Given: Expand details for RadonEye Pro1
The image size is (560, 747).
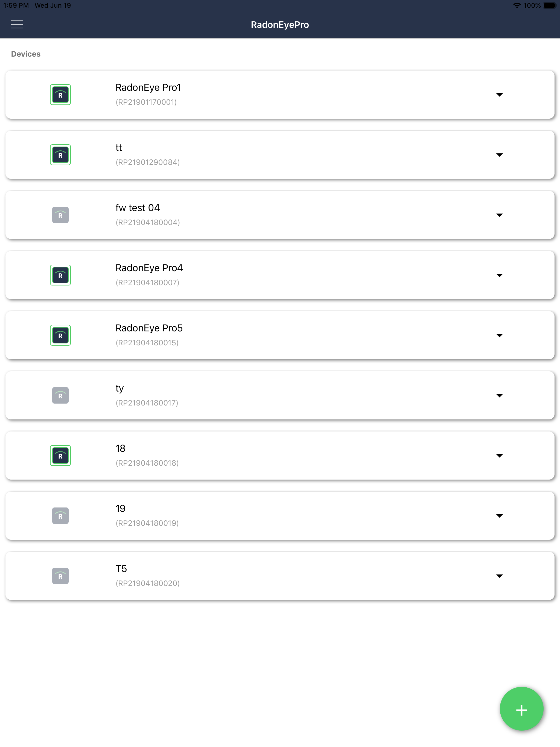Looking at the screenshot, I should point(500,95).
